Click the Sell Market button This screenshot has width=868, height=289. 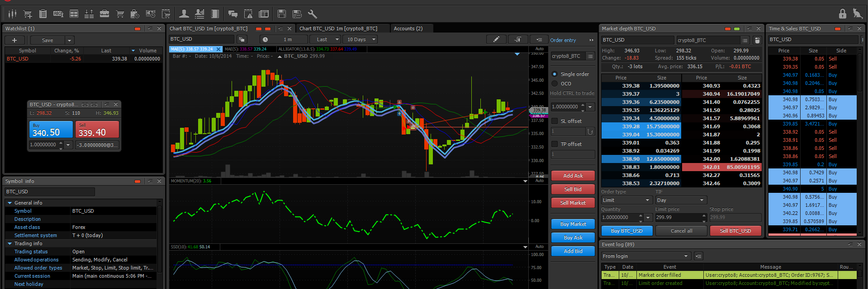pos(573,203)
